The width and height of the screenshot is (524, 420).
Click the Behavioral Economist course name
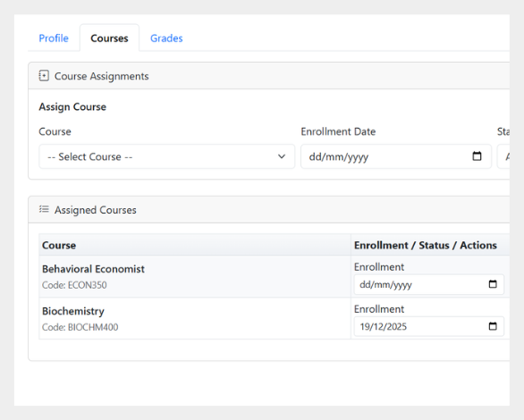(93, 269)
